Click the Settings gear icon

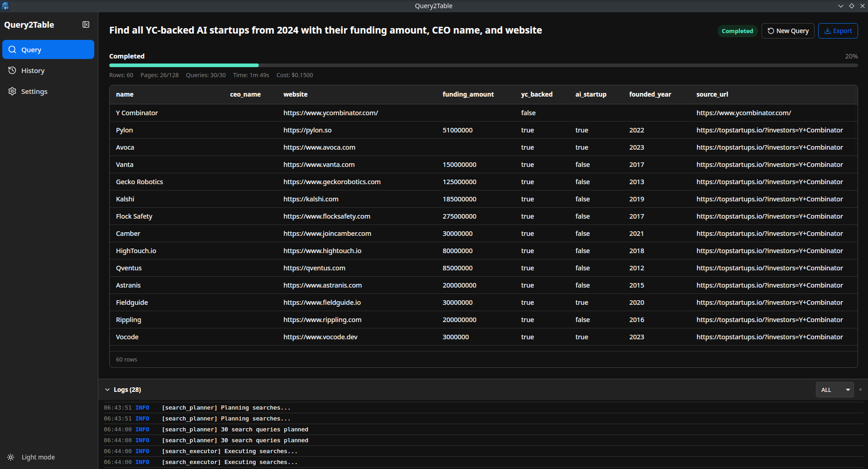[x=12, y=91]
